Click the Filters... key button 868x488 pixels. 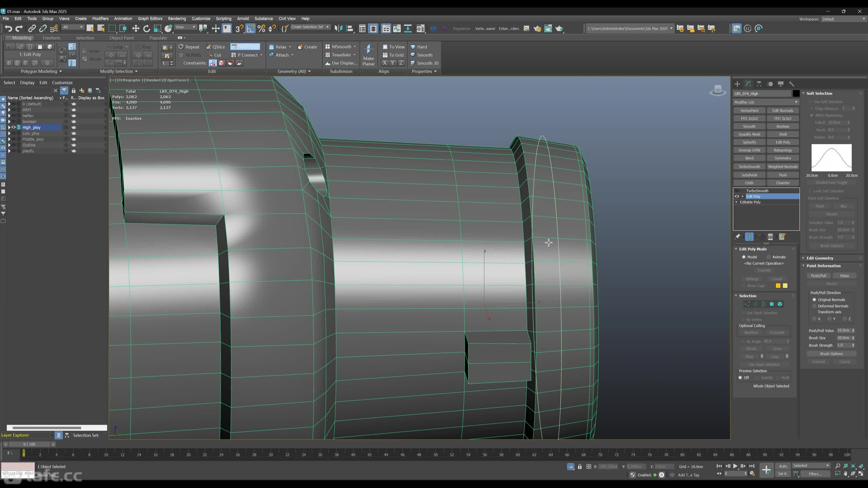coord(815,474)
